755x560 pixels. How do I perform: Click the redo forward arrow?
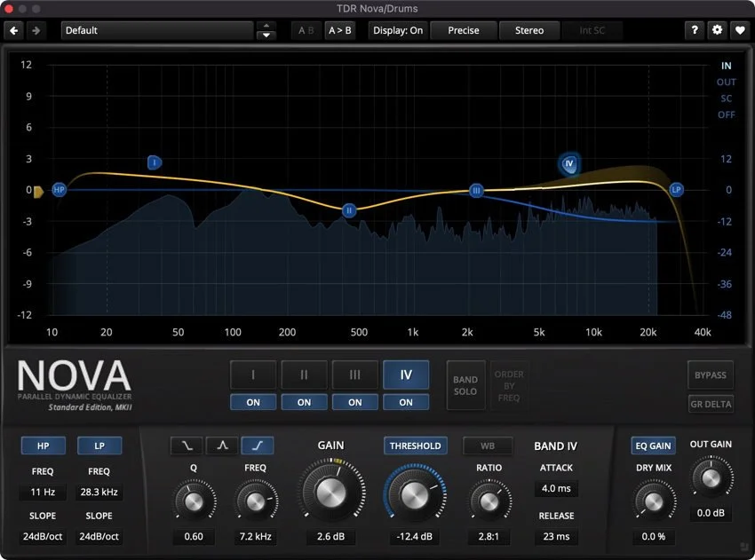click(36, 30)
